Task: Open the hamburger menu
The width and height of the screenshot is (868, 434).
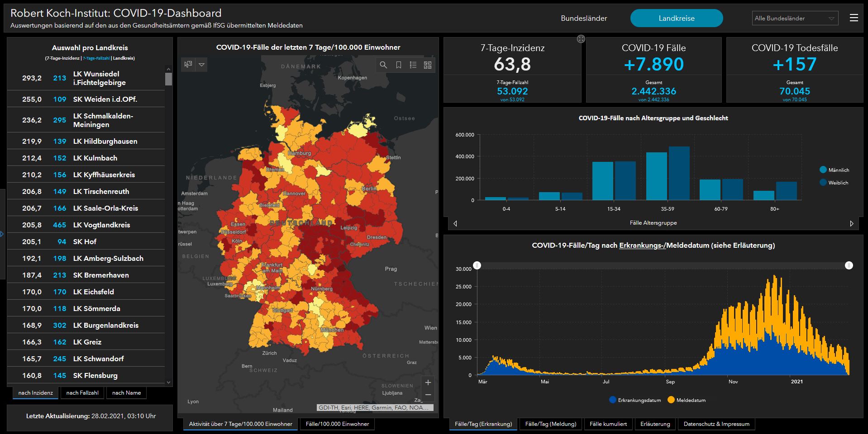Action: click(854, 18)
